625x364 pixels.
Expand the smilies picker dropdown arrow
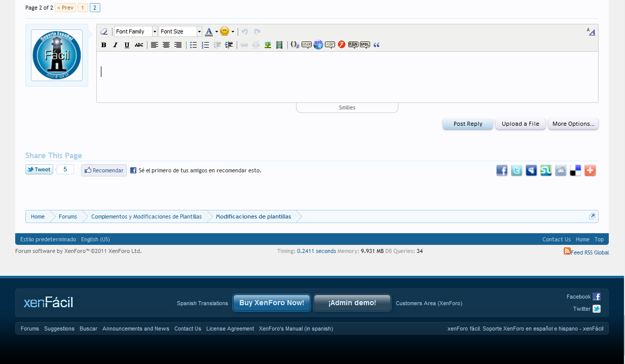tap(233, 31)
